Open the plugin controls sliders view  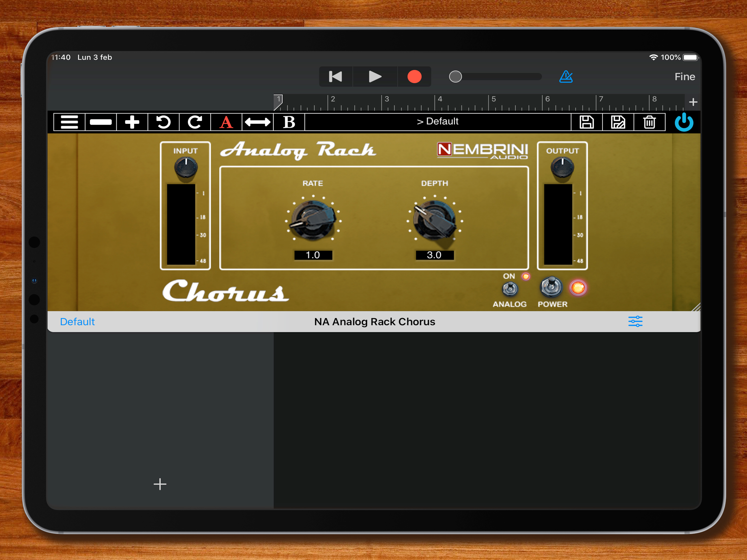coord(635,322)
